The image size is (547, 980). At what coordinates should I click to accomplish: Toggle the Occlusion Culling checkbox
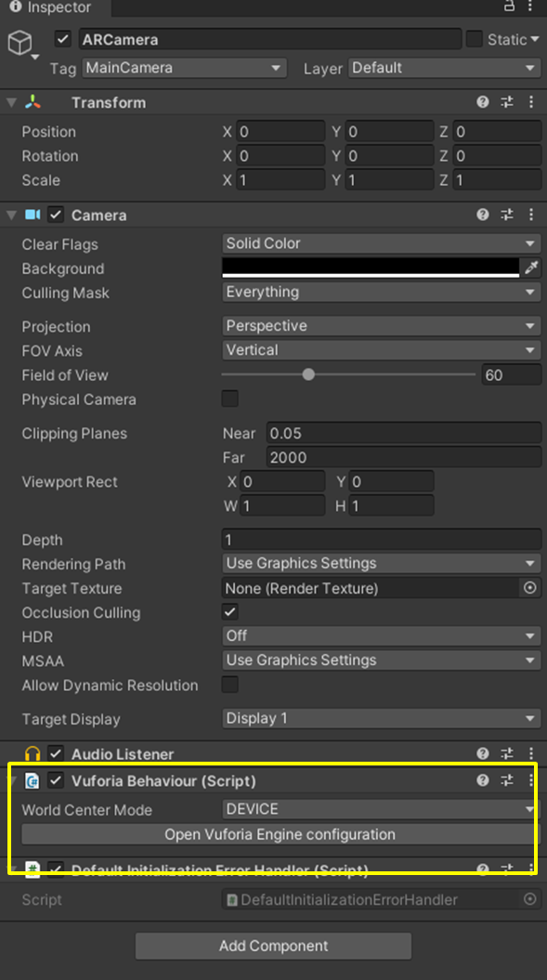230,611
